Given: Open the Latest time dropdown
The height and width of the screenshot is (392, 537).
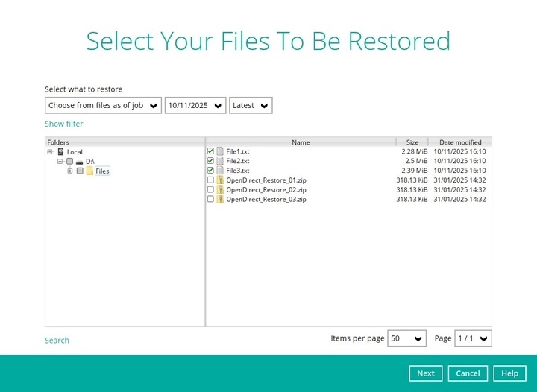Looking at the screenshot, I should pos(251,105).
